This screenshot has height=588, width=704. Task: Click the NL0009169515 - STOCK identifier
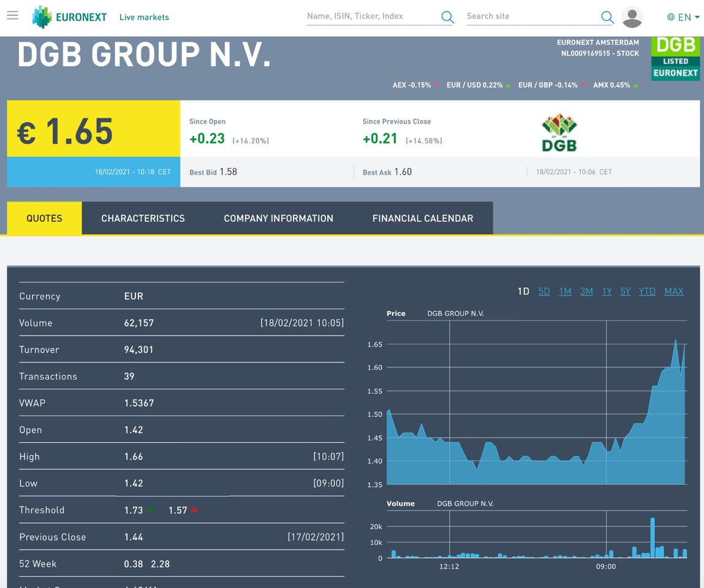pyautogui.click(x=600, y=53)
